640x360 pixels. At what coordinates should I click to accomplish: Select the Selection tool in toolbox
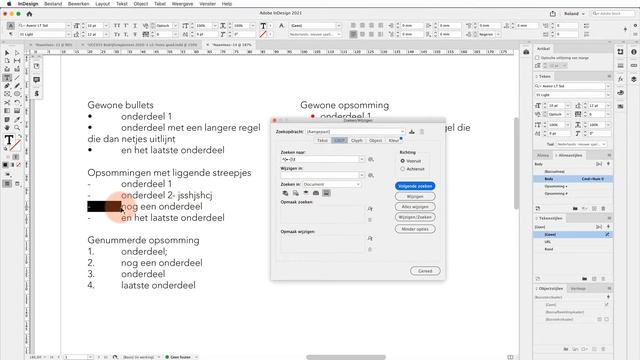[x=7, y=53]
